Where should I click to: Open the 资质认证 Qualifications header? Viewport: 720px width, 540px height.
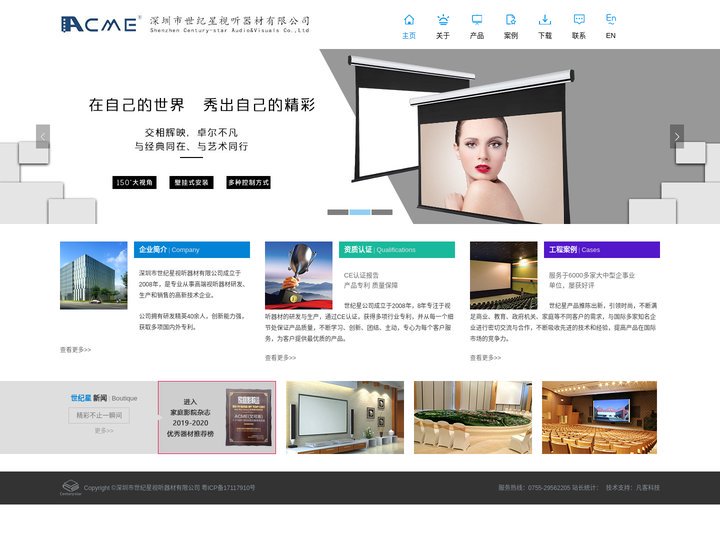(x=397, y=250)
